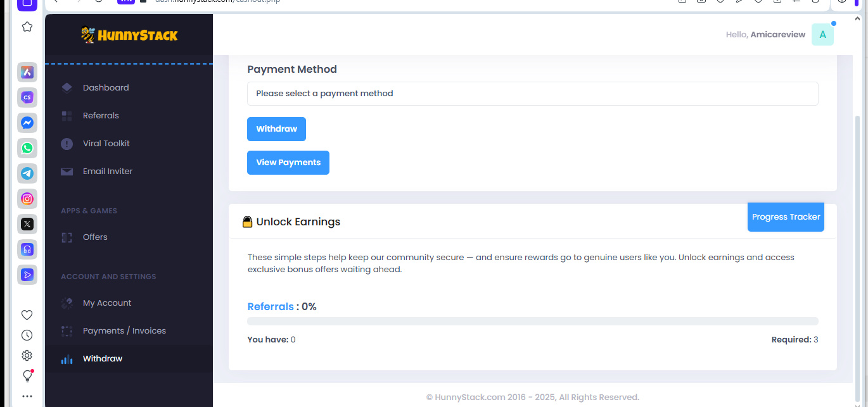Image resolution: width=868 pixels, height=407 pixels.
Task: Open the Offers menu item
Action: pos(95,237)
